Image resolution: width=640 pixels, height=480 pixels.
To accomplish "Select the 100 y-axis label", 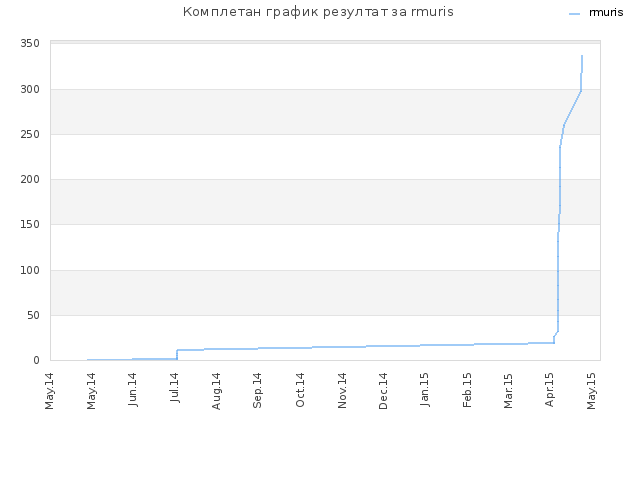I will (x=30, y=270).
